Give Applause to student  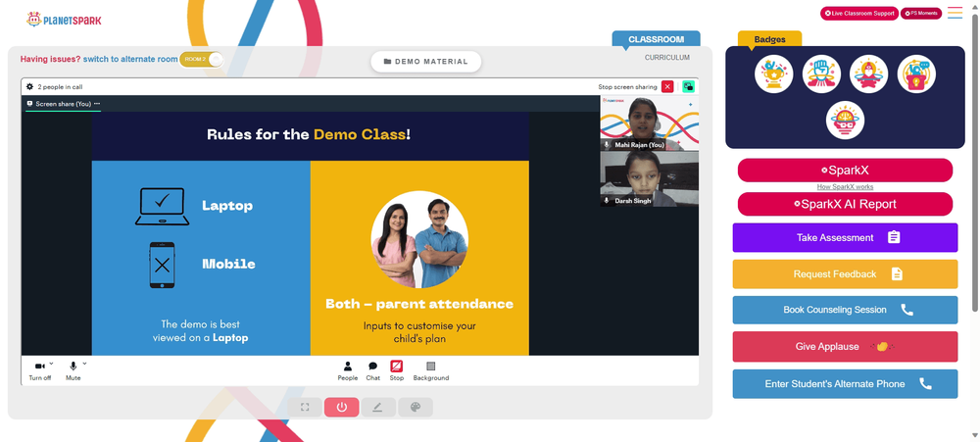845,346
